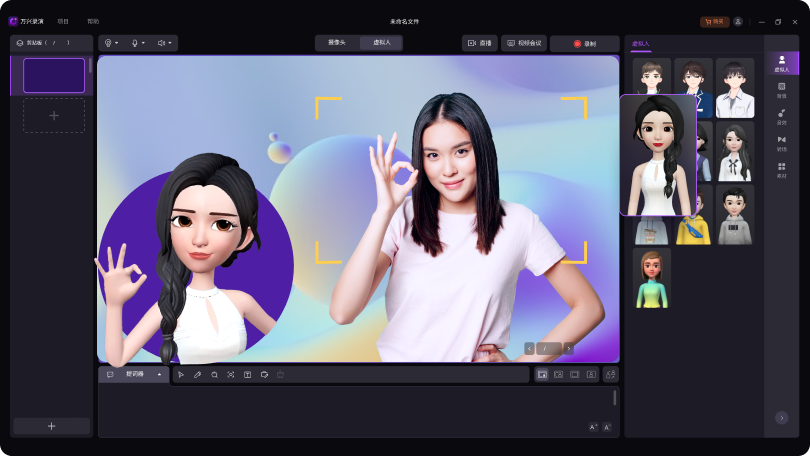
Task: Open the speaker dropdown arrow
Action: tap(169, 43)
